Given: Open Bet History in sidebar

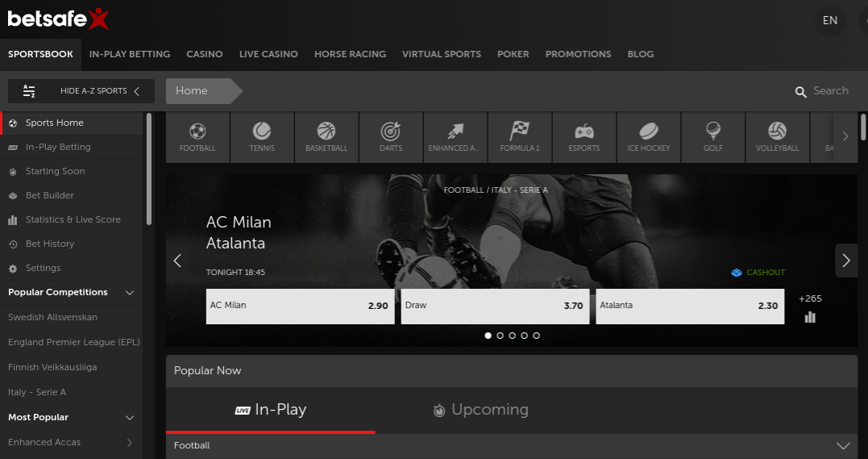Looking at the screenshot, I should tap(72, 244).
